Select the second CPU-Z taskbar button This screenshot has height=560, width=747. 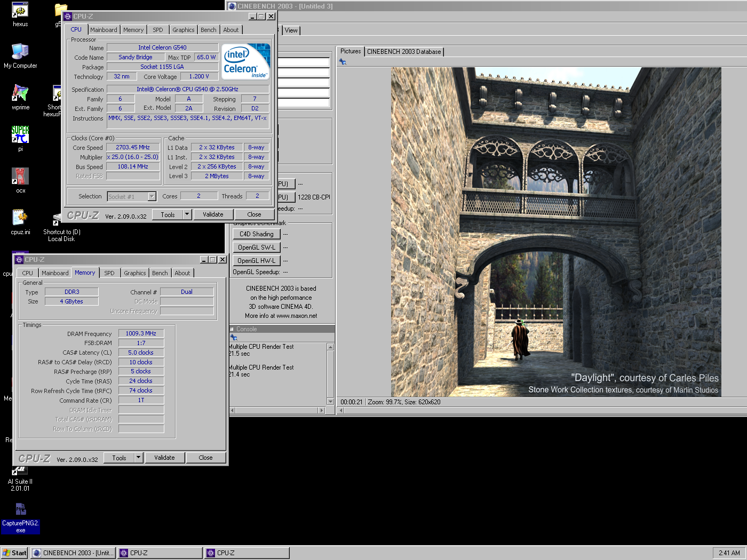point(247,553)
